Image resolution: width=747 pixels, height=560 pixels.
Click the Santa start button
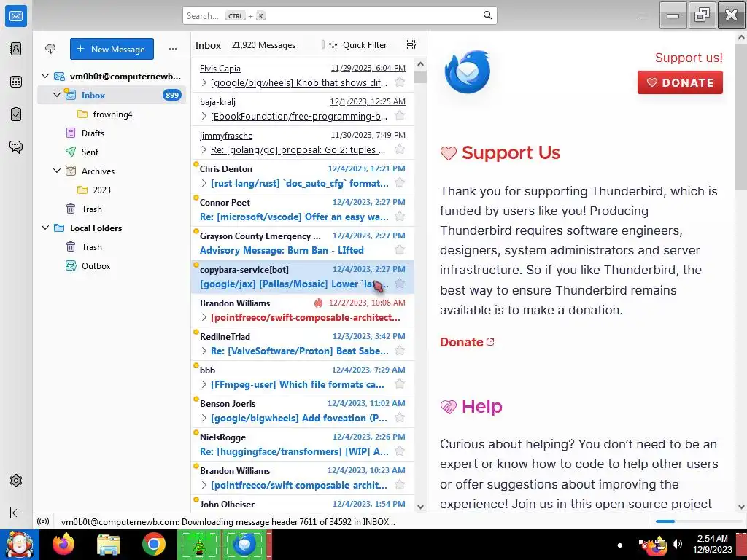pyautogui.click(x=20, y=544)
